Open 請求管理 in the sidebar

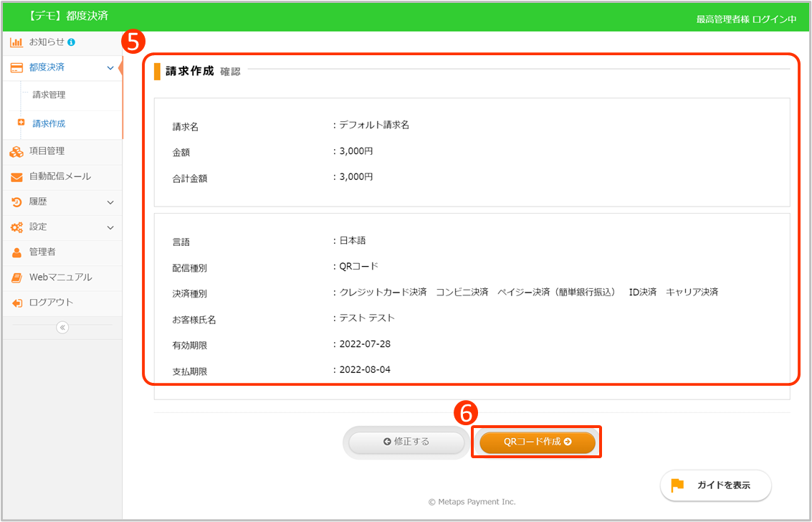(49, 95)
